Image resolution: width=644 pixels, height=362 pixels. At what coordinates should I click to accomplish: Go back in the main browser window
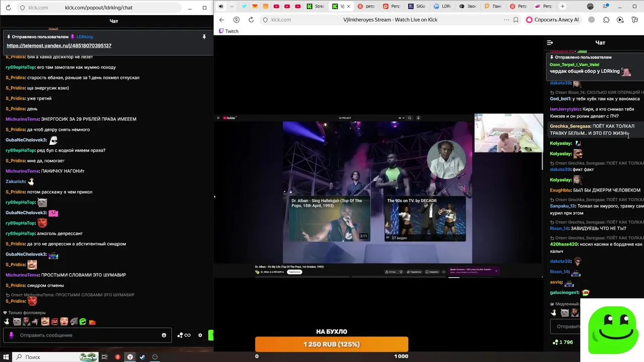tap(221, 20)
